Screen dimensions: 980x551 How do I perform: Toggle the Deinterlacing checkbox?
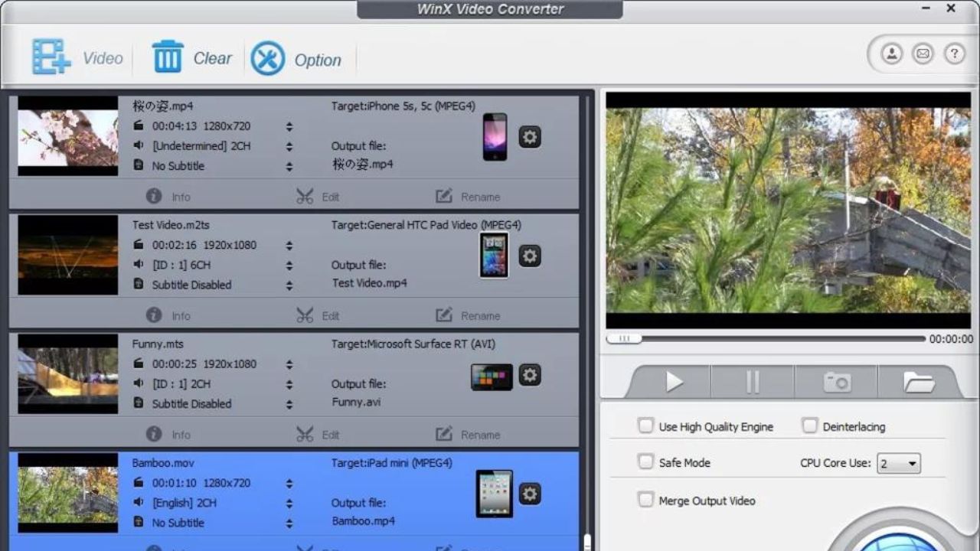tap(810, 426)
